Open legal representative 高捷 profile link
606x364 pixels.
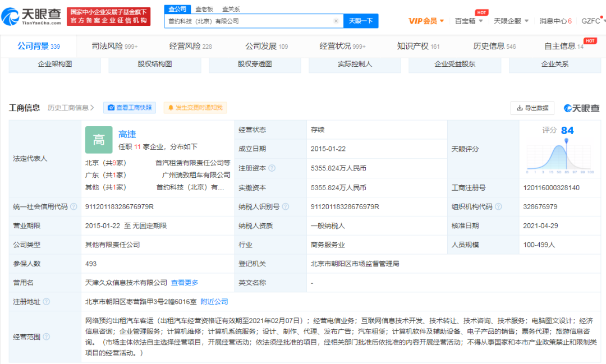pyautogui.click(x=127, y=134)
